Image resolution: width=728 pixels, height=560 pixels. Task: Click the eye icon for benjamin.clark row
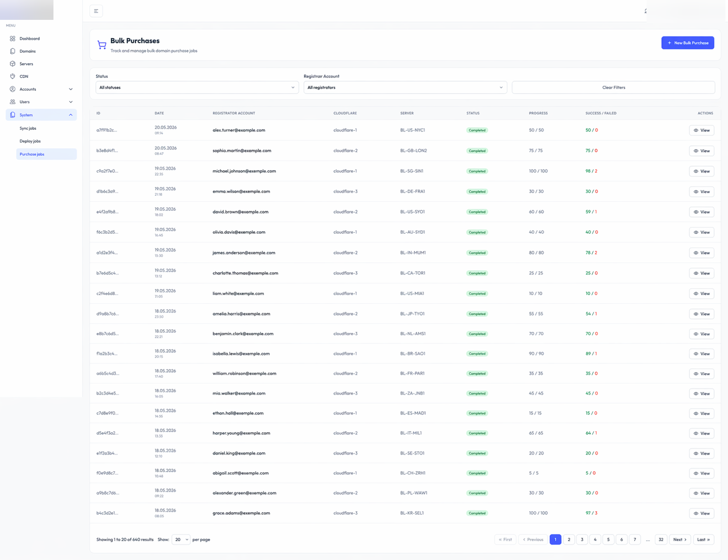(696, 334)
